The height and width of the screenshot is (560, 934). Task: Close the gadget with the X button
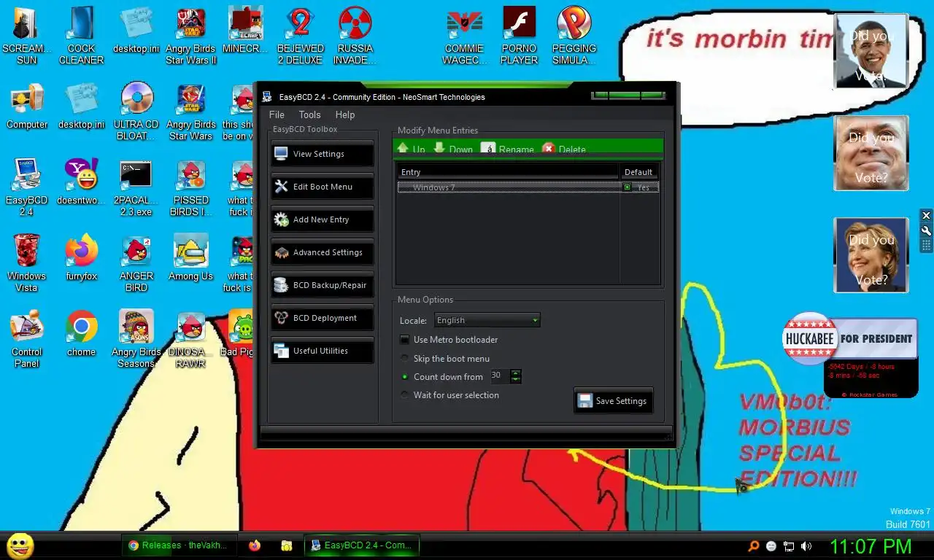(x=926, y=215)
